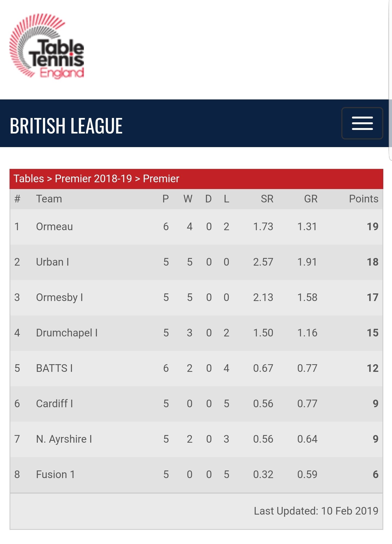This screenshot has width=392, height=544.
Task: Click the Table Tennis England logo
Action: [x=47, y=46]
